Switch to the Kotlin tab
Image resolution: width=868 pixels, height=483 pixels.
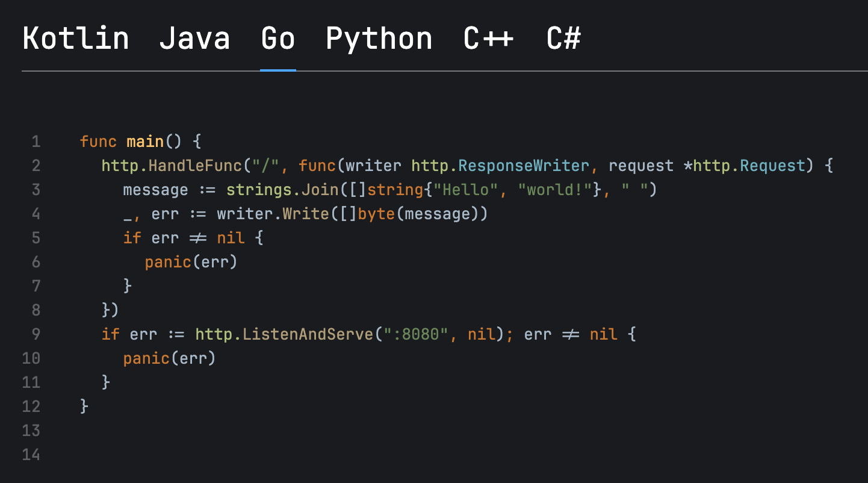(76, 39)
